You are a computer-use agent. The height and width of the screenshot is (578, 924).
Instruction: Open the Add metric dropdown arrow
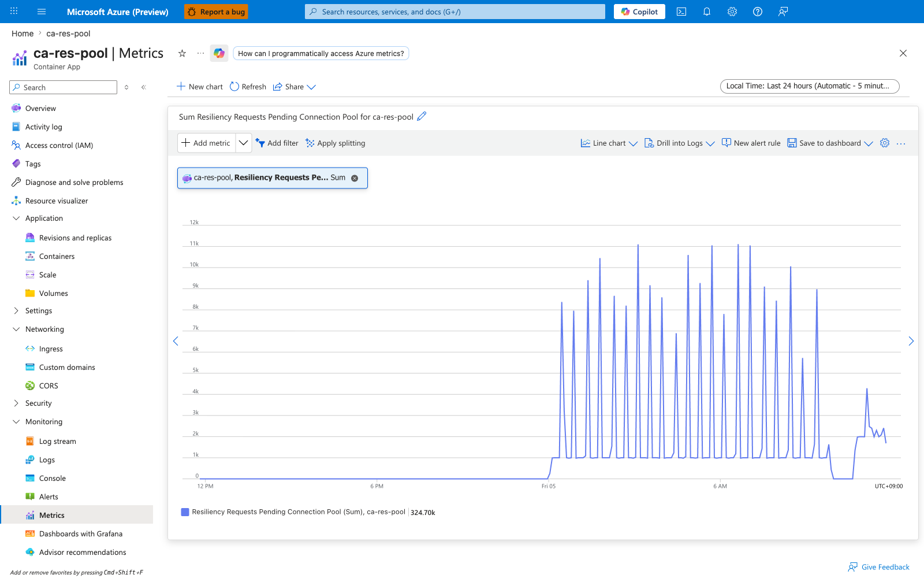coord(244,143)
